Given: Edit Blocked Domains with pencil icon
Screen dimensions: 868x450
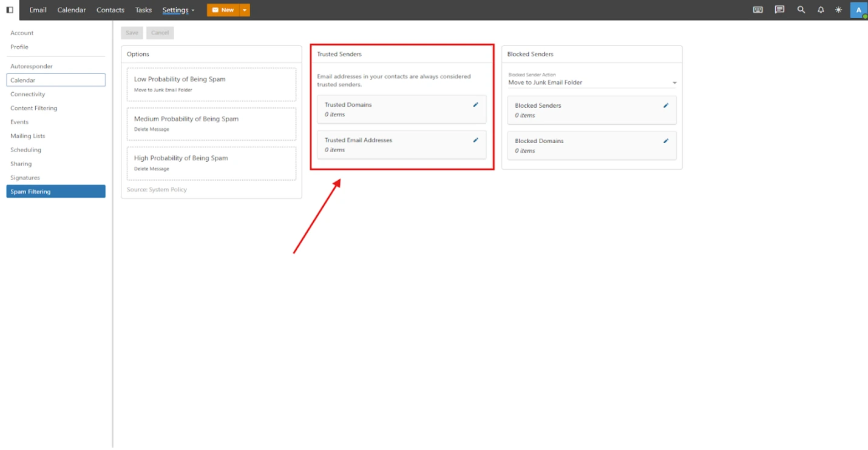Looking at the screenshot, I should [666, 141].
